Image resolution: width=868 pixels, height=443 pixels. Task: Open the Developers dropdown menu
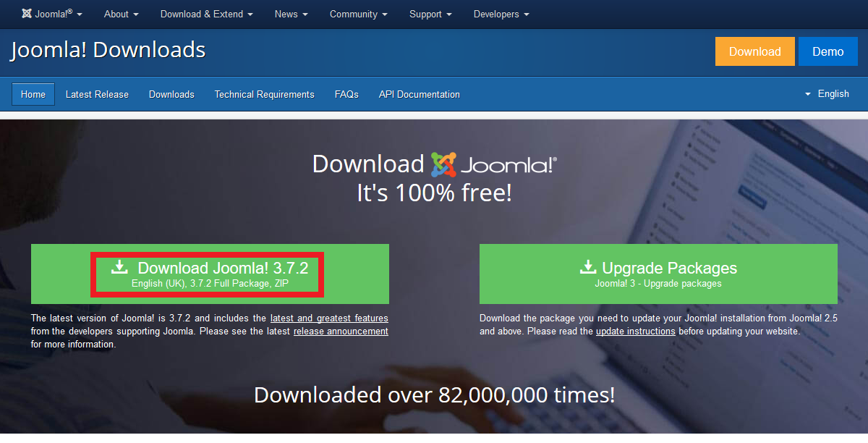(501, 14)
